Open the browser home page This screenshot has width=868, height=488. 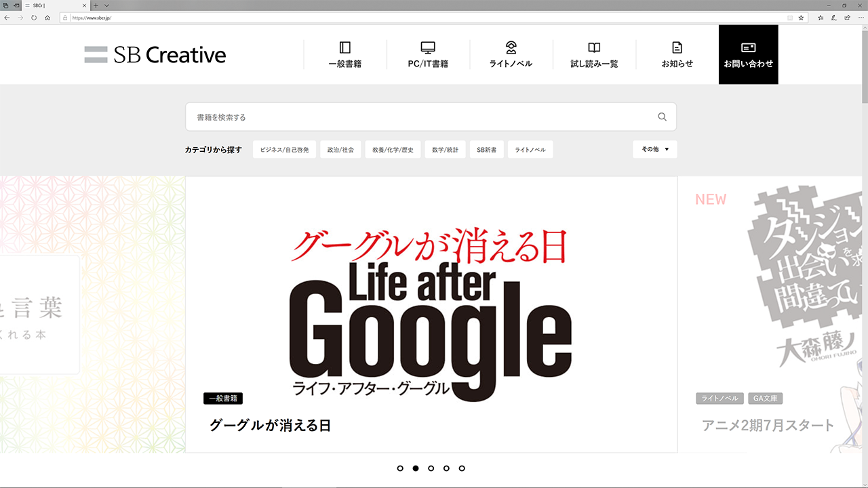[47, 18]
